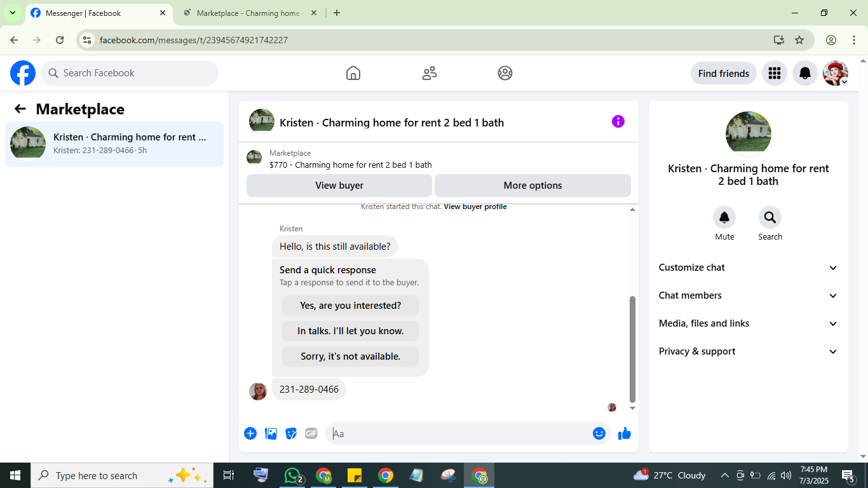This screenshot has height=488, width=868.
Task: Choose a GIF icon in composer
Action: click(311, 433)
